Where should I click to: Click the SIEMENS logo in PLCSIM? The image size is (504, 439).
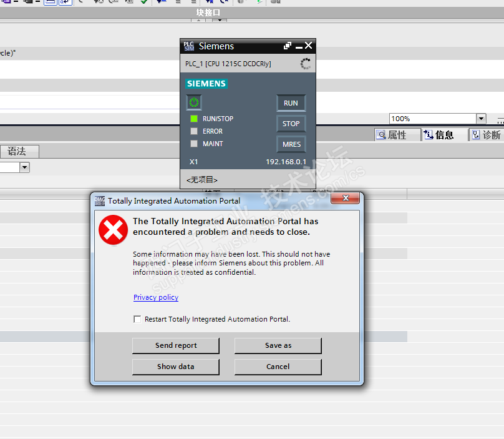click(206, 83)
